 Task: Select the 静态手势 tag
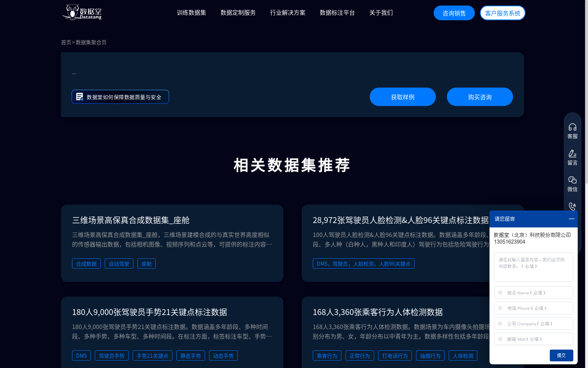(191, 355)
